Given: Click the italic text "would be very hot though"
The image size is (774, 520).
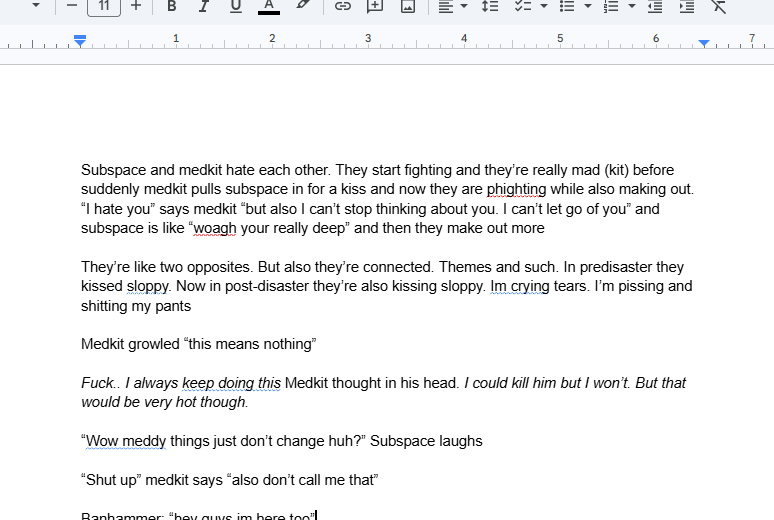Looking at the screenshot, I should pos(164,402).
